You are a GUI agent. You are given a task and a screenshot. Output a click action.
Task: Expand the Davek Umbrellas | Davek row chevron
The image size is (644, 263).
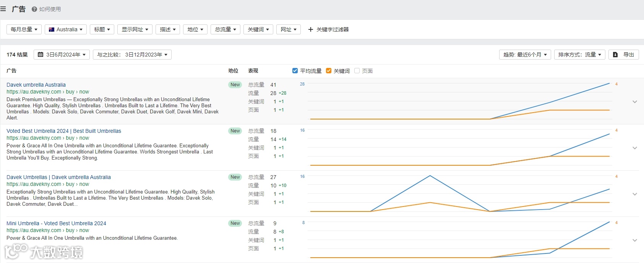tap(635, 194)
